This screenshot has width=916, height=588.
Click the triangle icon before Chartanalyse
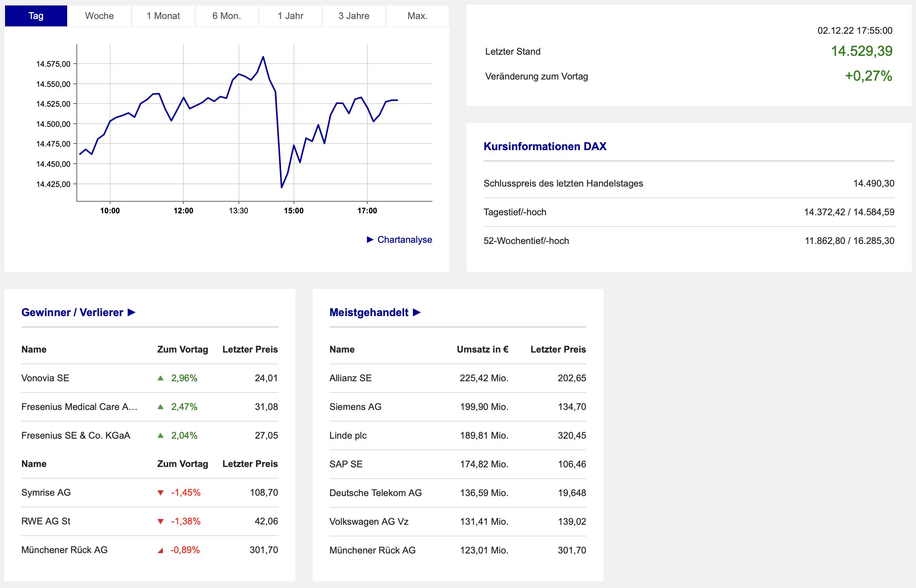click(370, 239)
